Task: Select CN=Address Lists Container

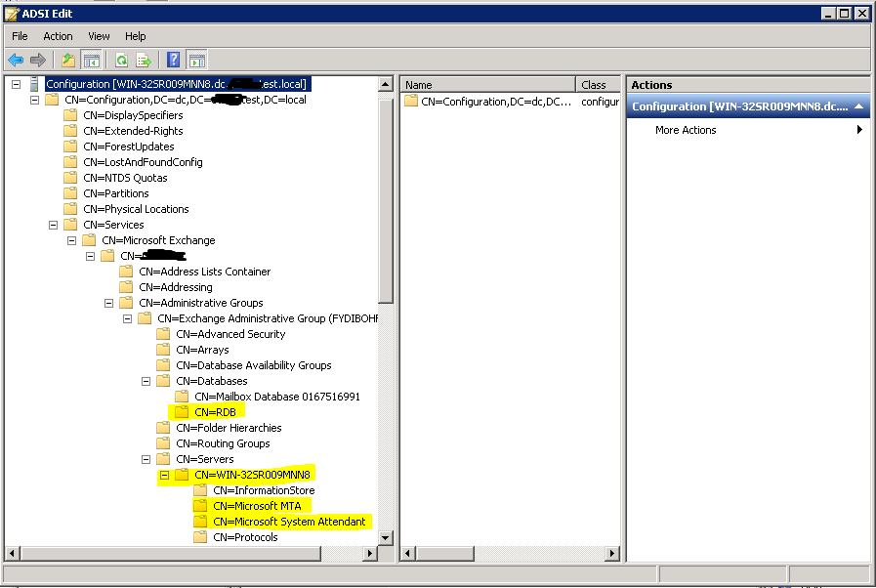Action: [204, 273]
